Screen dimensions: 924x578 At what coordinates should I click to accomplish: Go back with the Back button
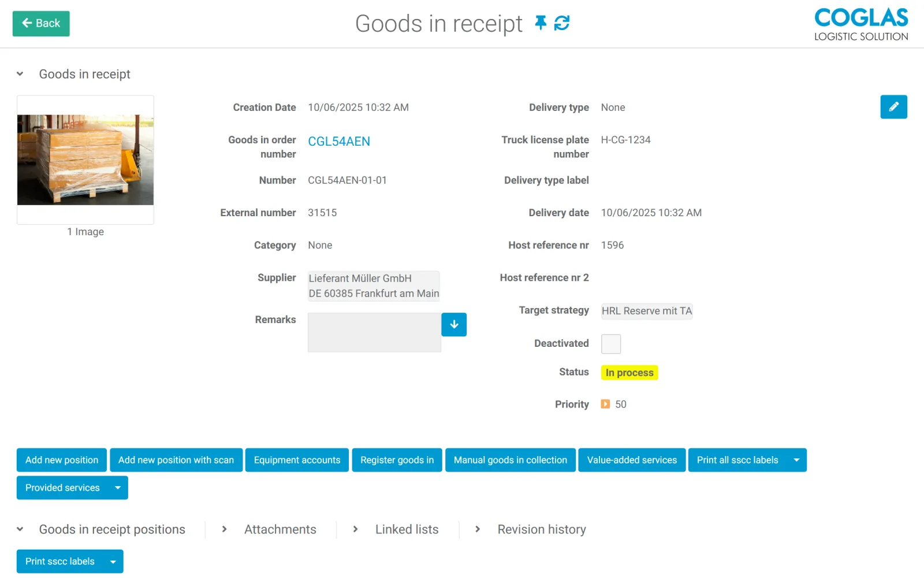[41, 24]
